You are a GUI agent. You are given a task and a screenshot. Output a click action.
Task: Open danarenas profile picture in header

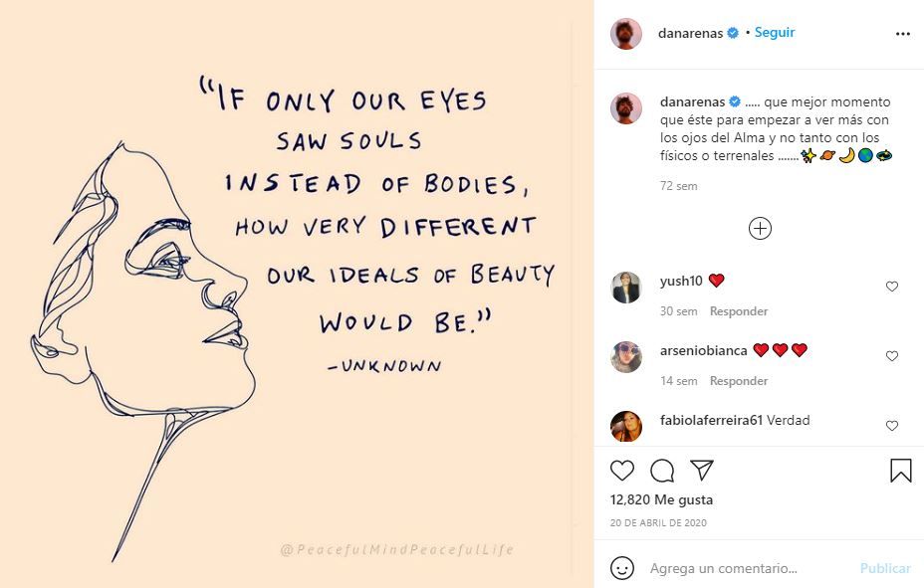coord(626,33)
